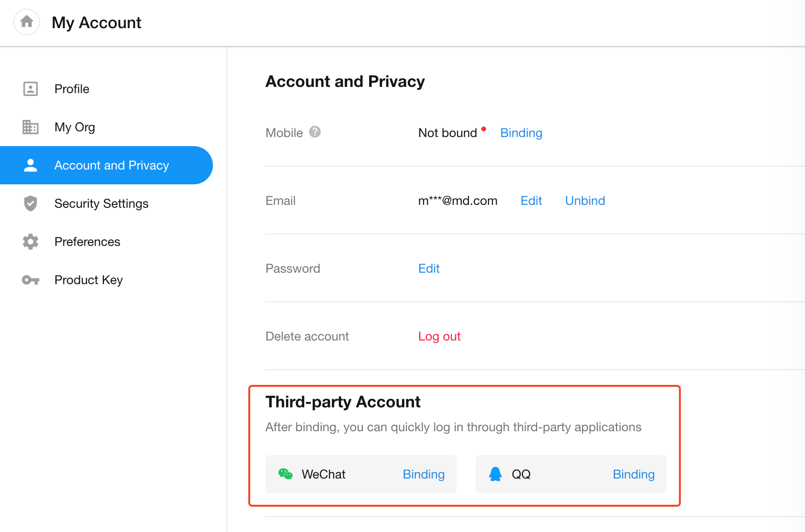The height and width of the screenshot is (532, 805).
Task: Select Account and Privacy in sidebar
Action: 111,165
